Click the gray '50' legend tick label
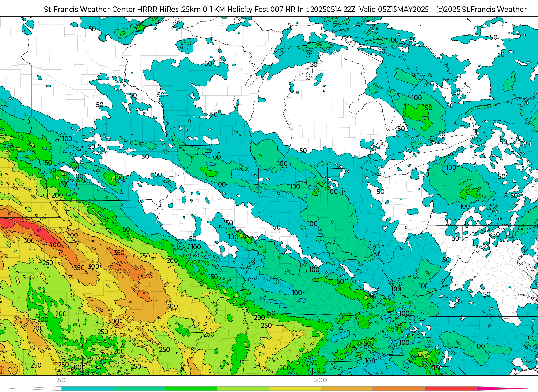Screen dimensions: 538x392 (x=61, y=380)
